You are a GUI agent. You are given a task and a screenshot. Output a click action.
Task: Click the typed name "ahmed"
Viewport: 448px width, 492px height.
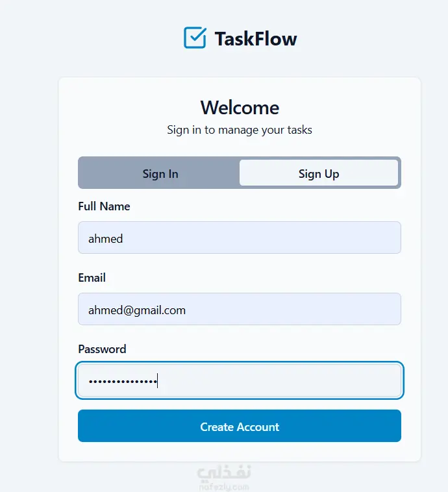(x=105, y=239)
